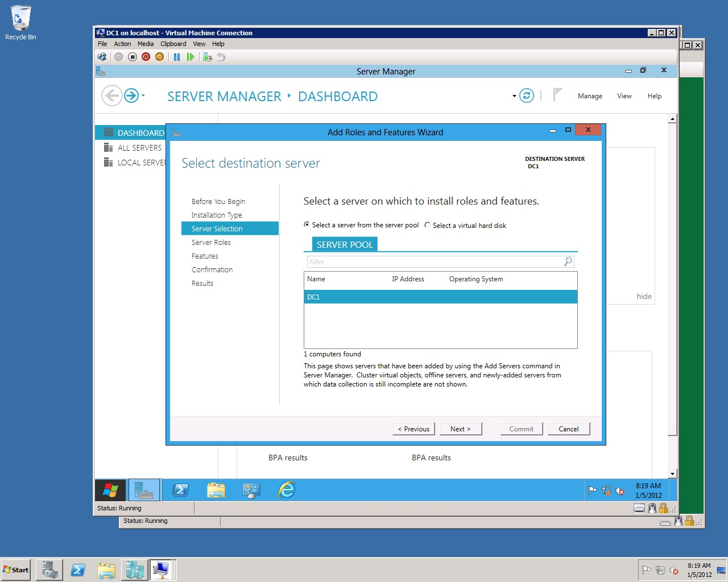Click the Revert (undo arrow) VM icon
The width and height of the screenshot is (728, 582).
(x=221, y=57)
